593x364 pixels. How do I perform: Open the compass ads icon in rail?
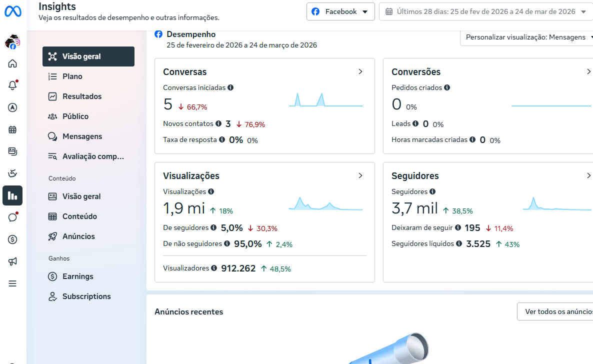coord(12,107)
